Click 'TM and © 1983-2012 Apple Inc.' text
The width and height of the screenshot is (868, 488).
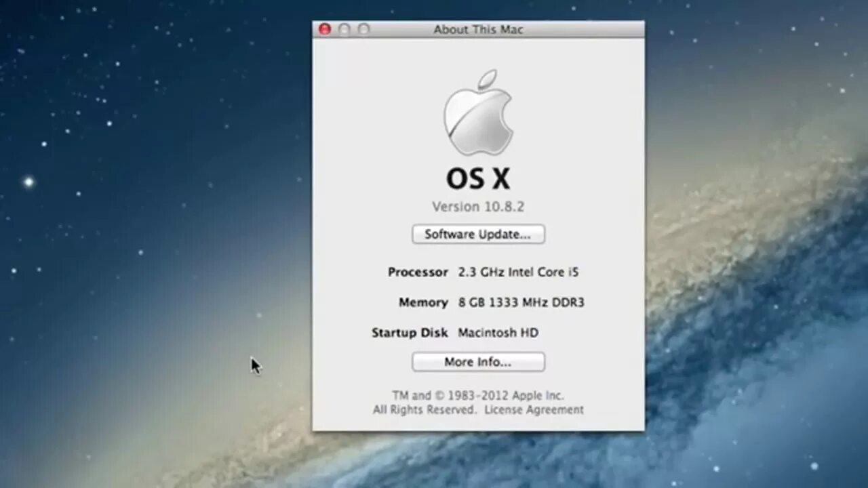pos(478,396)
